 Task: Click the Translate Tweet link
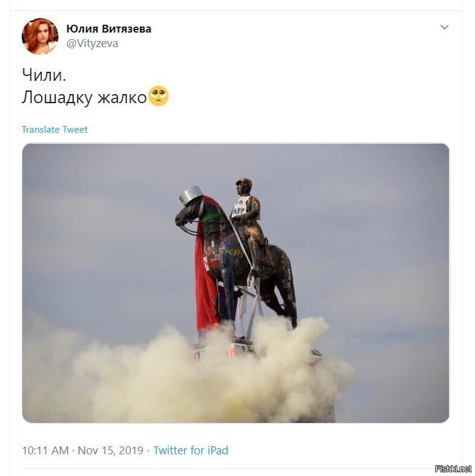pyautogui.click(x=55, y=130)
